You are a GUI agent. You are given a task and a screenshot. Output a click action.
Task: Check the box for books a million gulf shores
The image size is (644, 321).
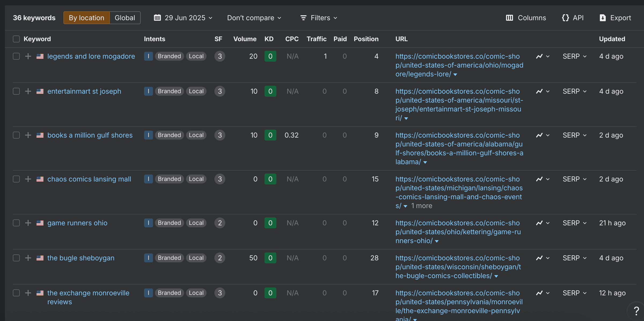16,135
